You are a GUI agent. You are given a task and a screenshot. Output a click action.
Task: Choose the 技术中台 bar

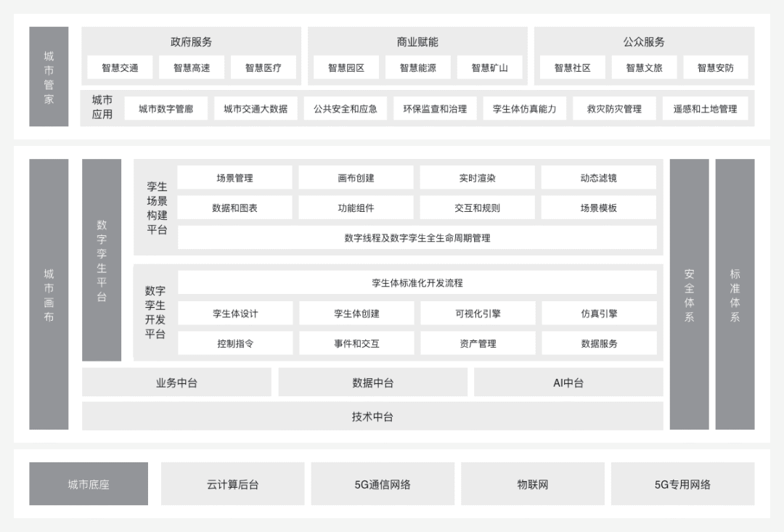[372, 416]
